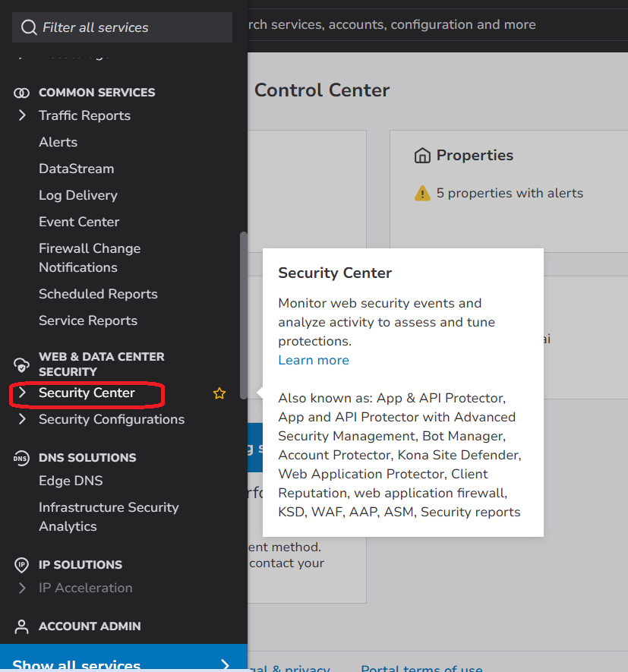Expand the Security Center chevron
Screen dimensions: 628x672
(x=22, y=393)
